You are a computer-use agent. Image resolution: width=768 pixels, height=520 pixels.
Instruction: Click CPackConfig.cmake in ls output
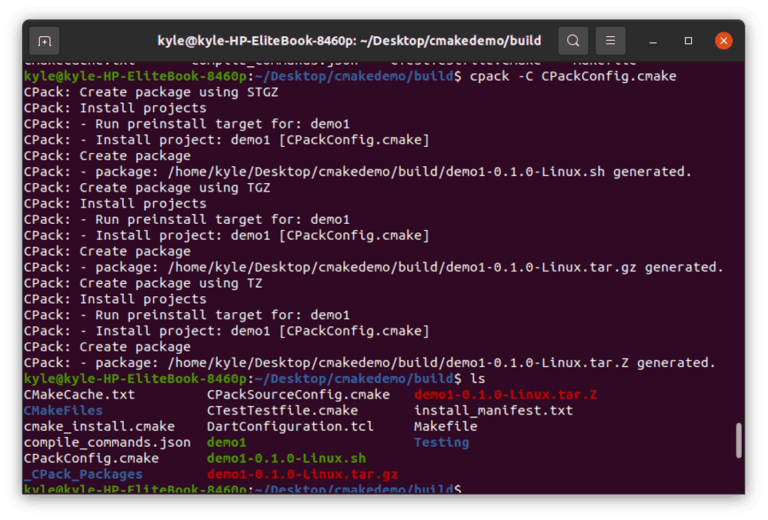[91, 458]
